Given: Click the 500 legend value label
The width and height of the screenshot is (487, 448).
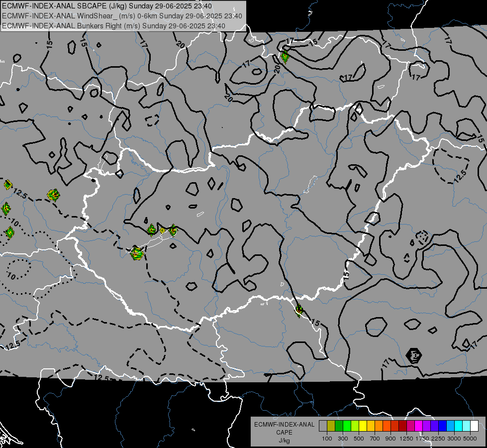Looking at the screenshot, I should tap(359, 439).
